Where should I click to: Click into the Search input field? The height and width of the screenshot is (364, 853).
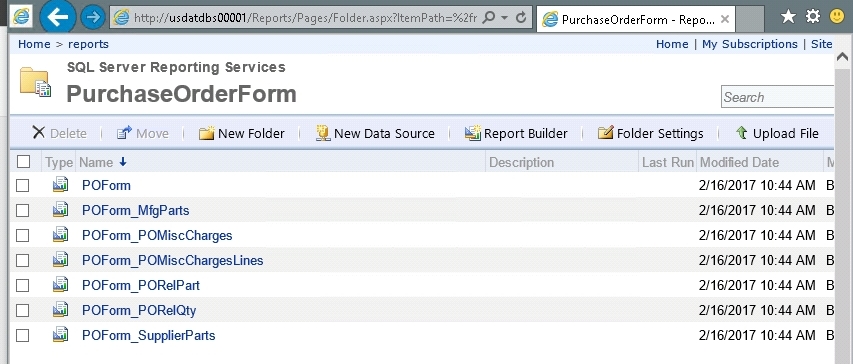778,97
